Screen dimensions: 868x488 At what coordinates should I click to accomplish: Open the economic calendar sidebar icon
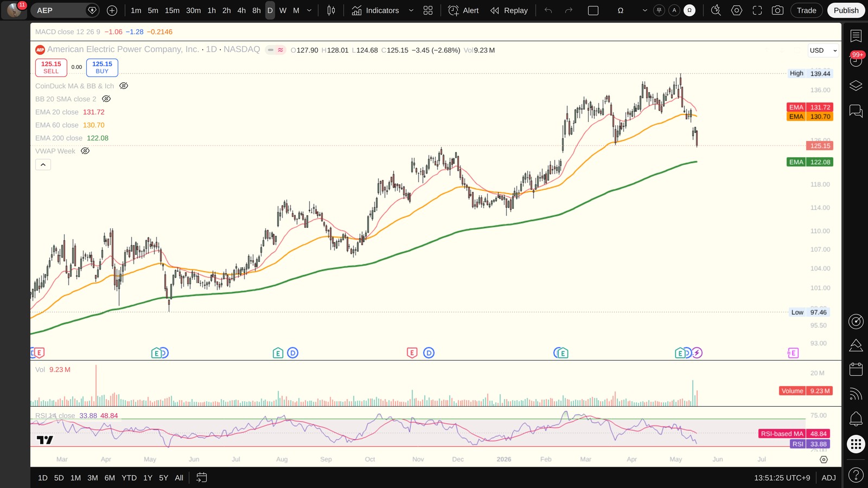tap(856, 369)
